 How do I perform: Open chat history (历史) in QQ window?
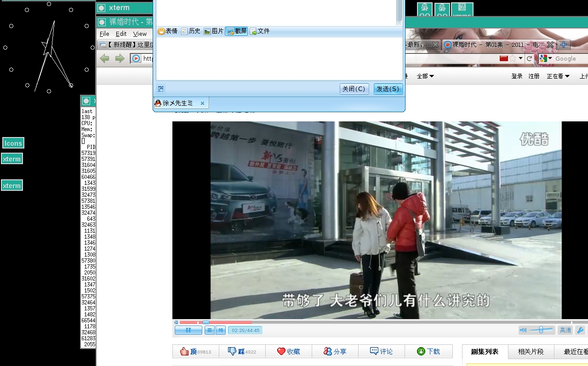coord(190,31)
